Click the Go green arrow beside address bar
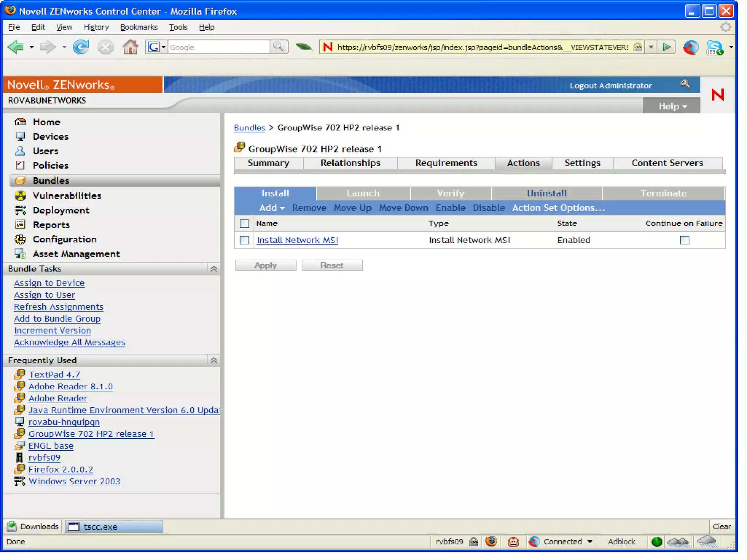The width and height of the screenshot is (747, 560). [667, 47]
